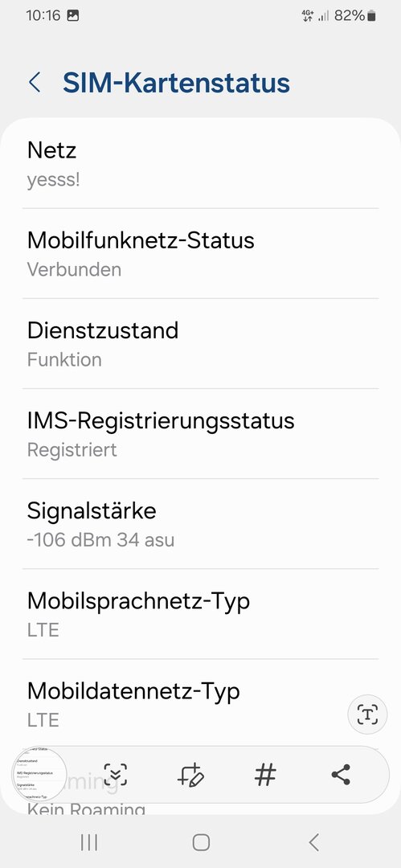This screenshot has width=401, height=868.
Task: Tap the recent apps navigation button
Action: pyautogui.click(x=88, y=842)
